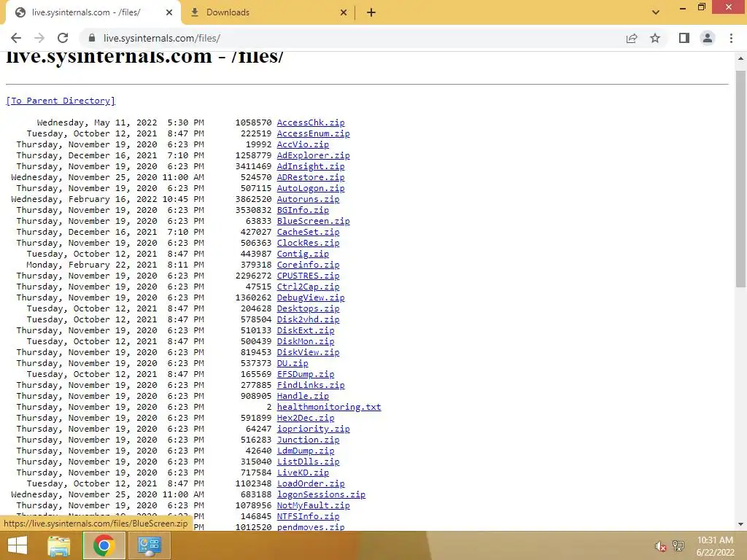
Task: View site info via the lock icon
Action: coord(93,38)
